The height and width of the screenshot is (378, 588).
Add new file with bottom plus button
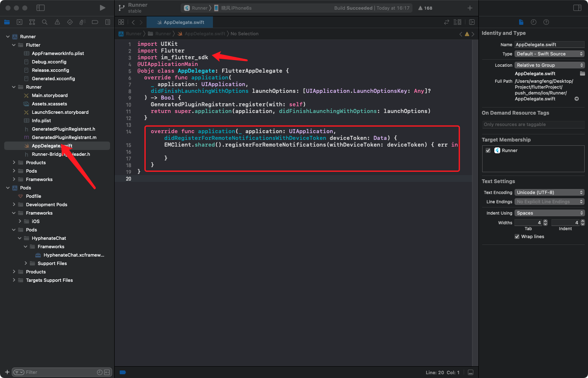(x=7, y=372)
